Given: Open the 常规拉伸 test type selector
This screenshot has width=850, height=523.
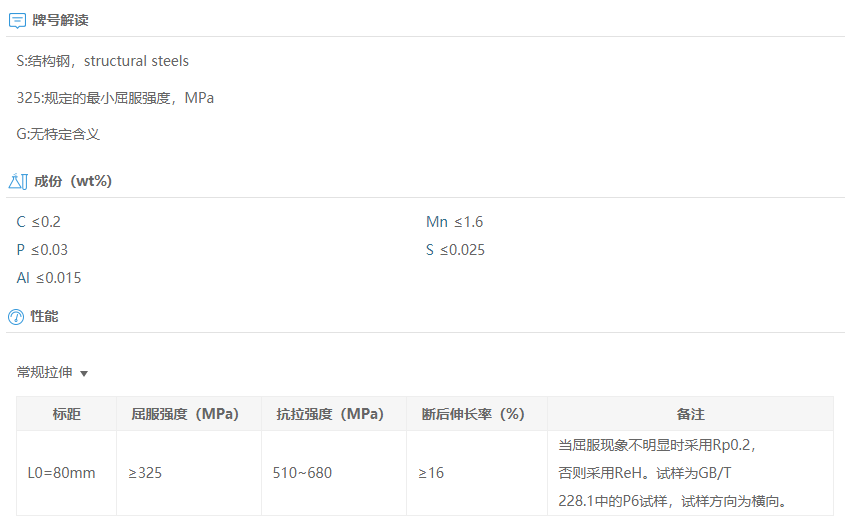Looking at the screenshot, I should click(52, 372).
